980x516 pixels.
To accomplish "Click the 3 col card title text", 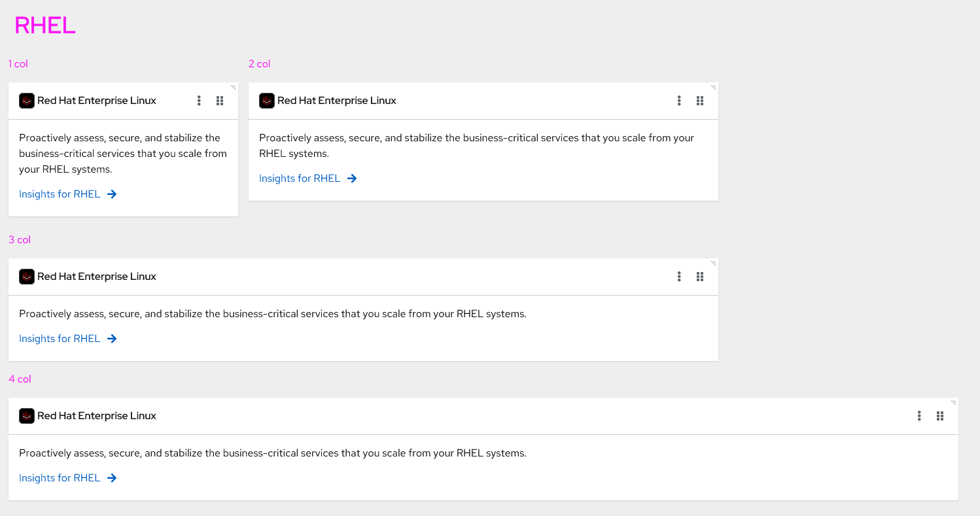I will point(97,277).
